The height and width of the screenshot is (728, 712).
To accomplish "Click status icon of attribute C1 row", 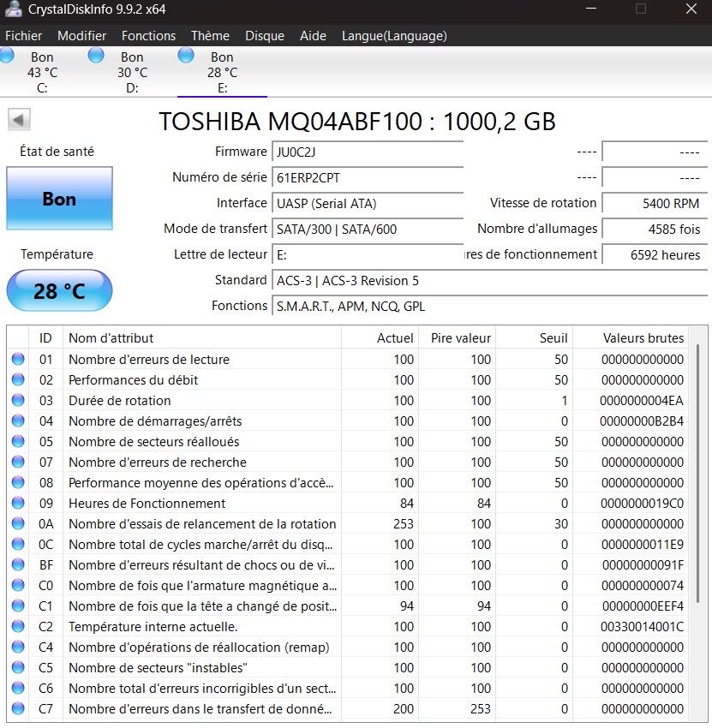I will coord(18,606).
